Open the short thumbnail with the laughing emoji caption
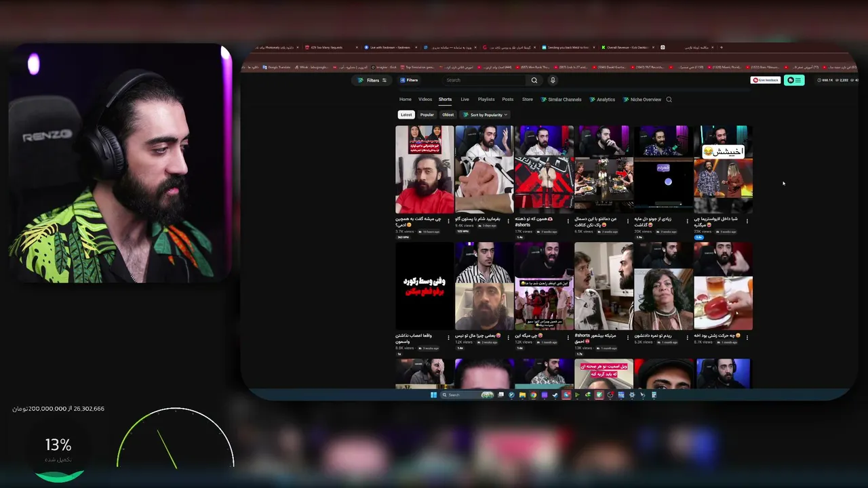Image resolution: width=868 pixels, height=488 pixels. [723, 169]
